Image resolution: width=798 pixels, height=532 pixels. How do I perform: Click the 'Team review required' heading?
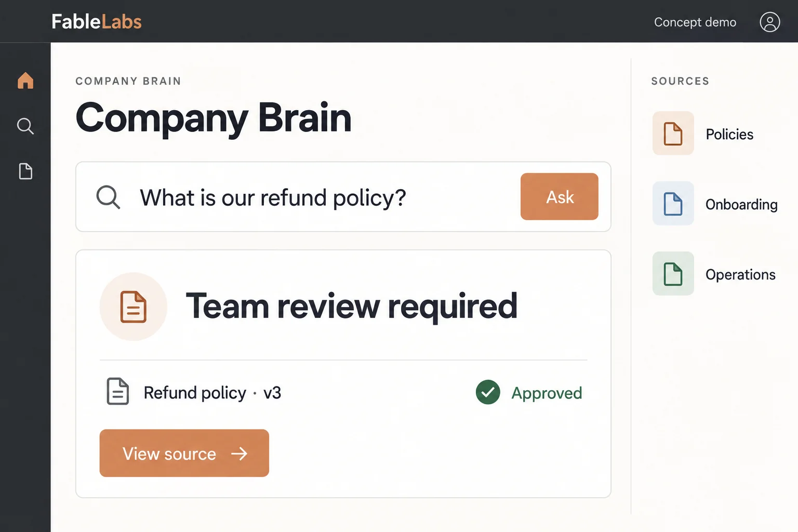(352, 307)
